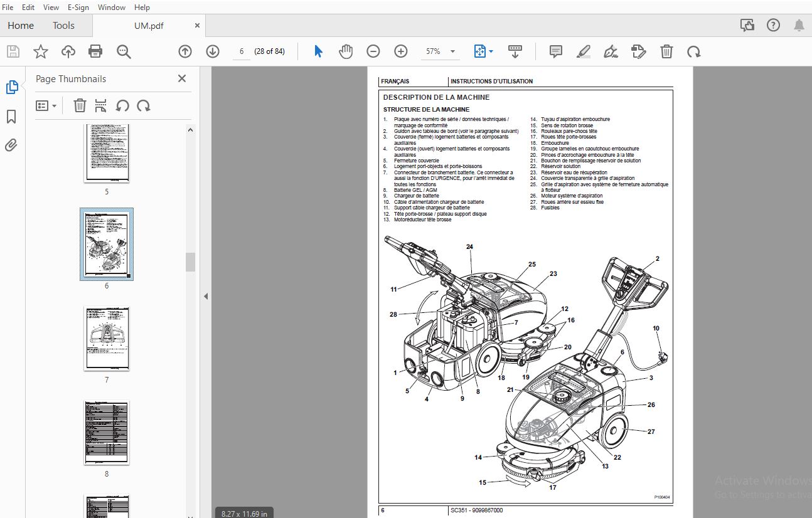This screenshot has width=812, height=518.
Task: Click the Fit page view icon
Action: (480, 52)
